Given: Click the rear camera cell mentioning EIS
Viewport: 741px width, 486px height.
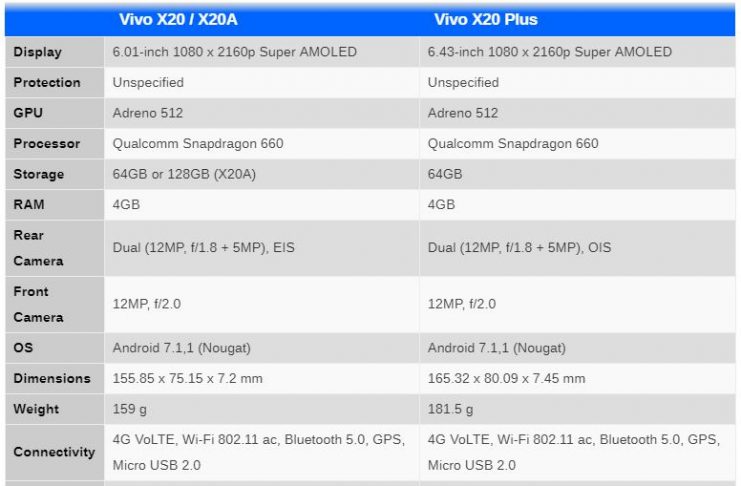Looking at the screenshot, I should [x=203, y=248].
